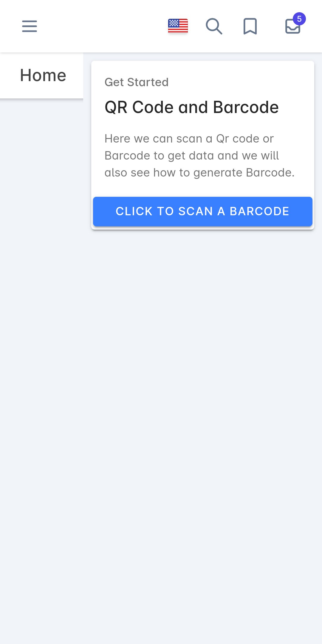The width and height of the screenshot is (322, 644).
Task: Click the gray sidebar area beneath Home tab
Action: click(42, 268)
